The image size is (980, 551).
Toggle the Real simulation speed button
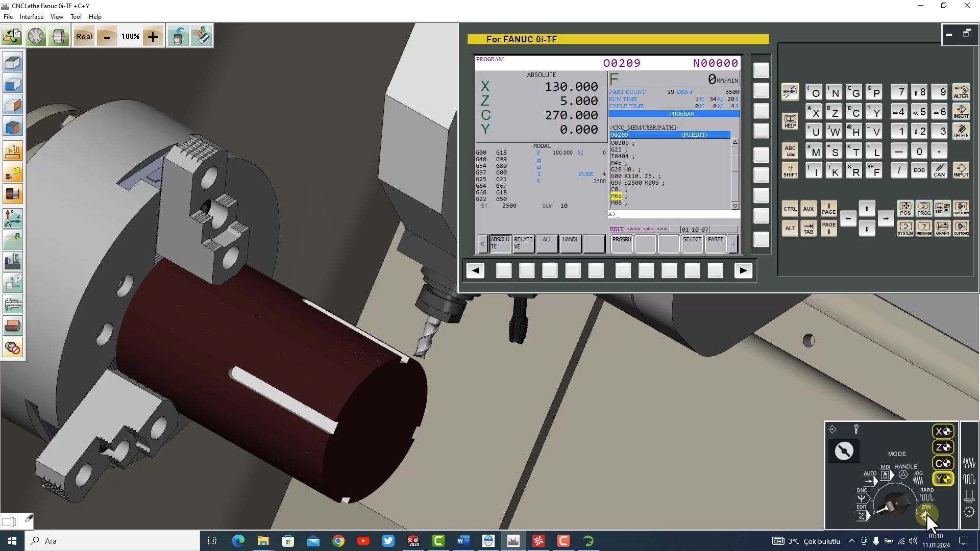(x=84, y=36)
